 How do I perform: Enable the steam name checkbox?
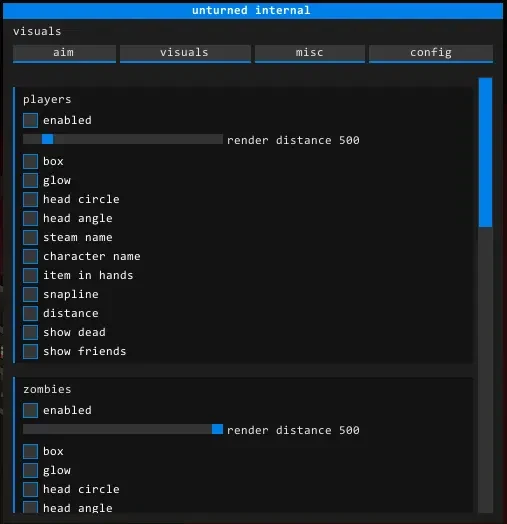click(30, 238)
